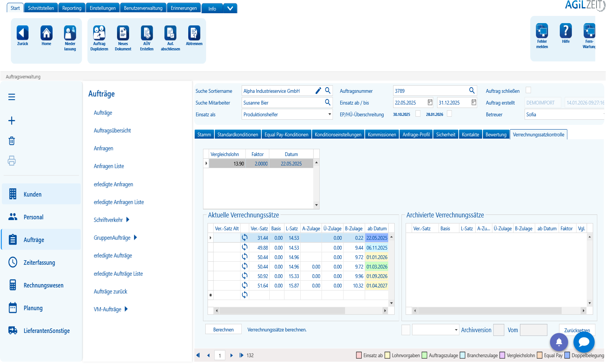Screen dimensions: 606x364
Task: Open the Reporting ribbon tab
Action: pyautogui.click(x=72, y=8)
